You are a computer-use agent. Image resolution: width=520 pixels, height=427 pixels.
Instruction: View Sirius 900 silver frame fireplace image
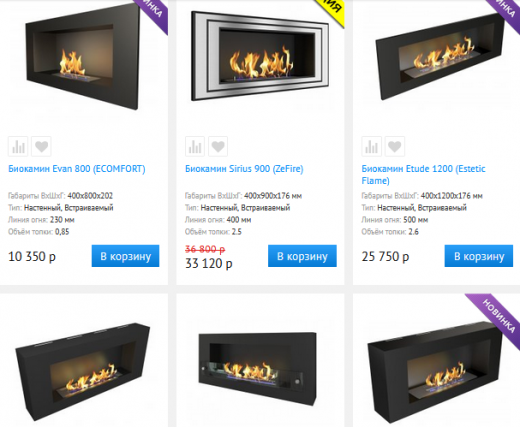(260, 56)
